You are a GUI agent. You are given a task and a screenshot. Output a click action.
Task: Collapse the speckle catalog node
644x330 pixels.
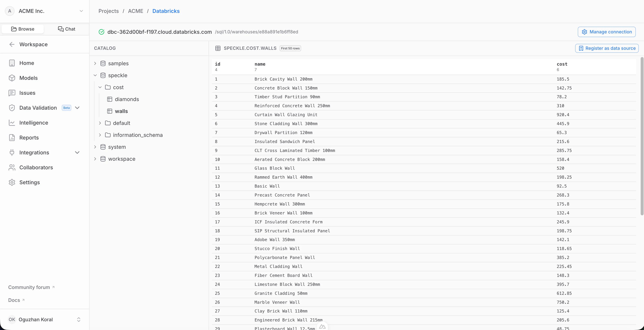(95, 76)
